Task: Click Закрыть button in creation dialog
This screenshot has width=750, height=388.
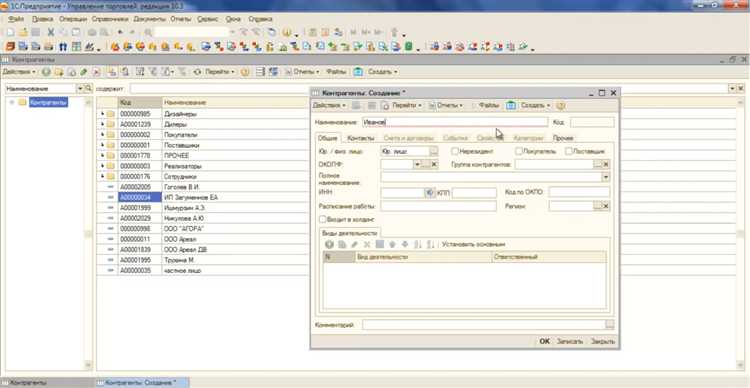Action: pyautogui.click(x=602, y=342)
